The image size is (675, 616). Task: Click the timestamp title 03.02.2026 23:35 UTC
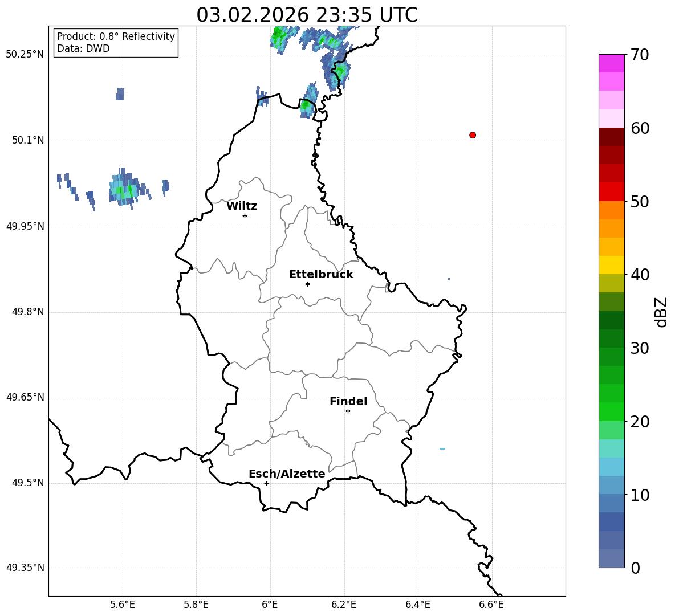coord(307,15)
